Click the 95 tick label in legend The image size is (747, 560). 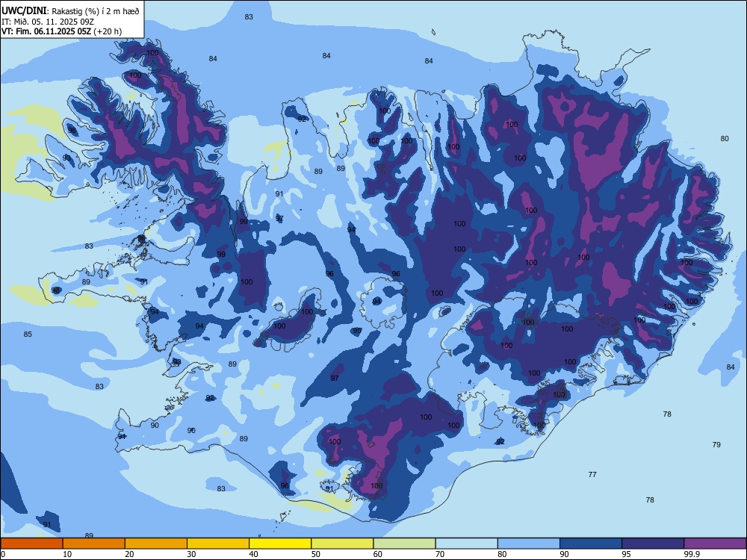coord(626,554)
